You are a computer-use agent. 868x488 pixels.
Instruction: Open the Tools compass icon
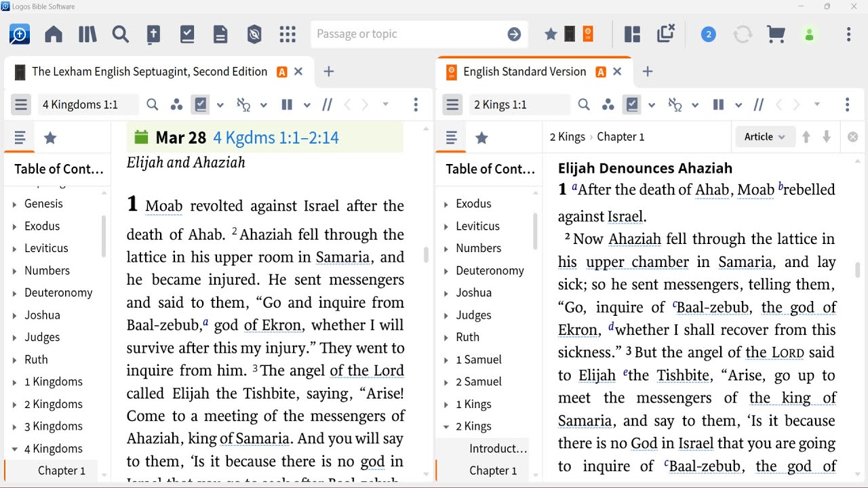point(254,34)
